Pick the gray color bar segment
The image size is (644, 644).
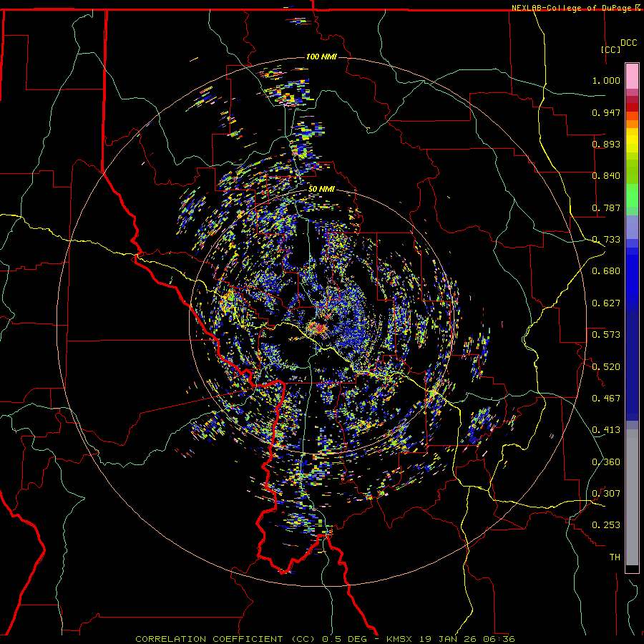tap(632, 497)
